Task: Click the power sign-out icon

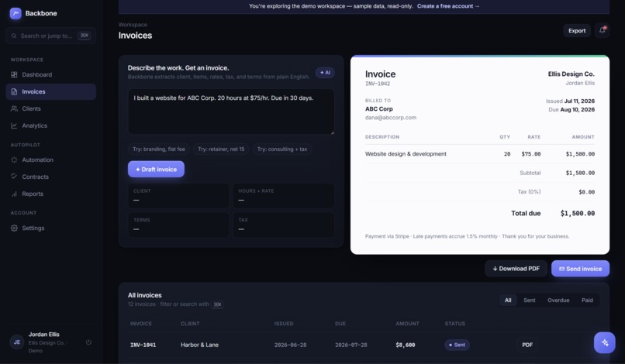Action: [88, 342]
